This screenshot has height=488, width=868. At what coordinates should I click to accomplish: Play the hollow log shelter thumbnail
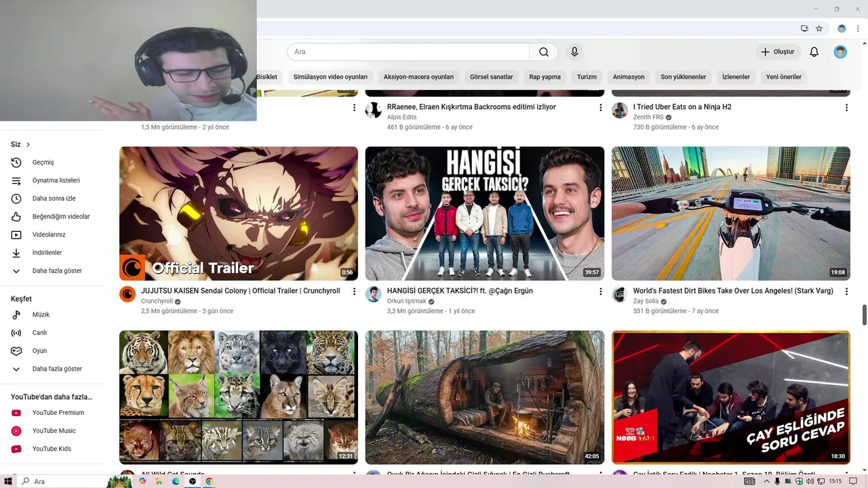pyautogui.click(x=485, y=397)
